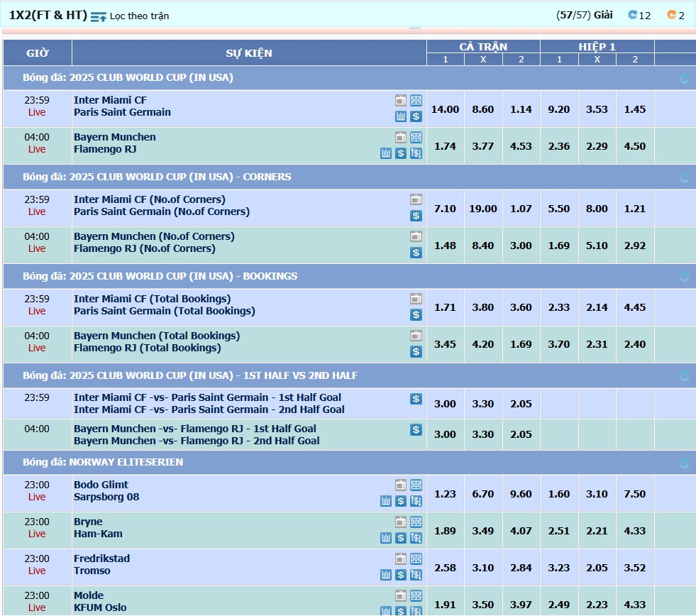Click the orange refresh counter showing 2

pos(676,15)
